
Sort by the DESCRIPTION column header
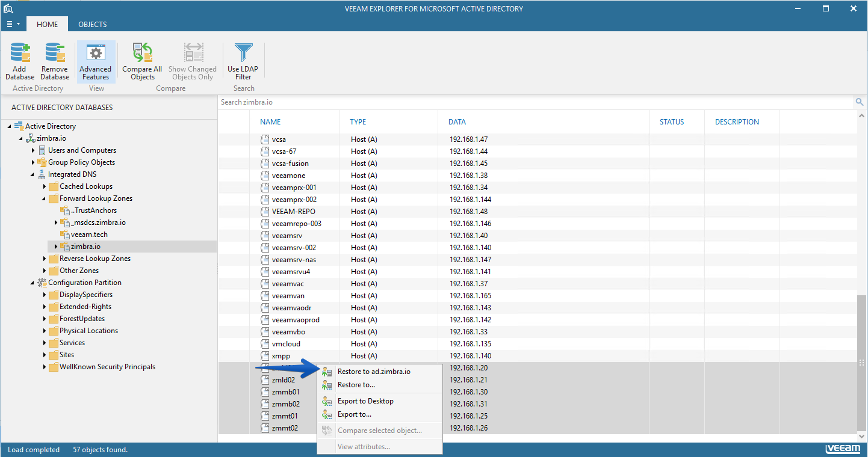737,122
